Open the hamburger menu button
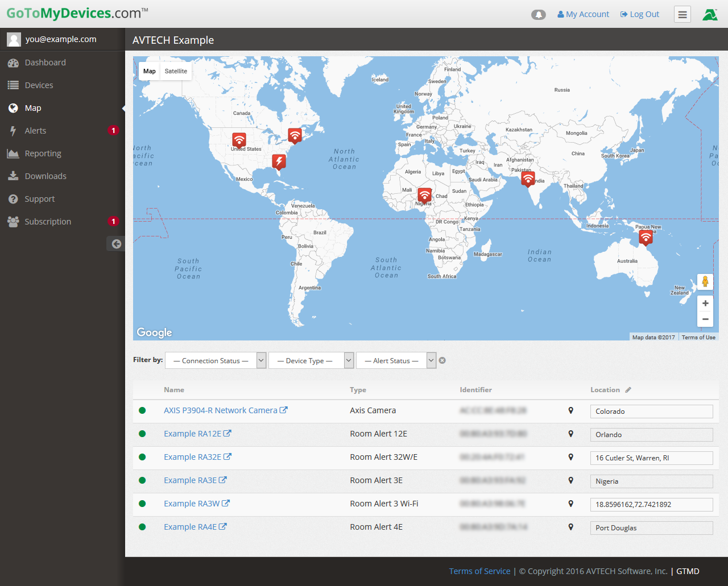 click(682, 14)
